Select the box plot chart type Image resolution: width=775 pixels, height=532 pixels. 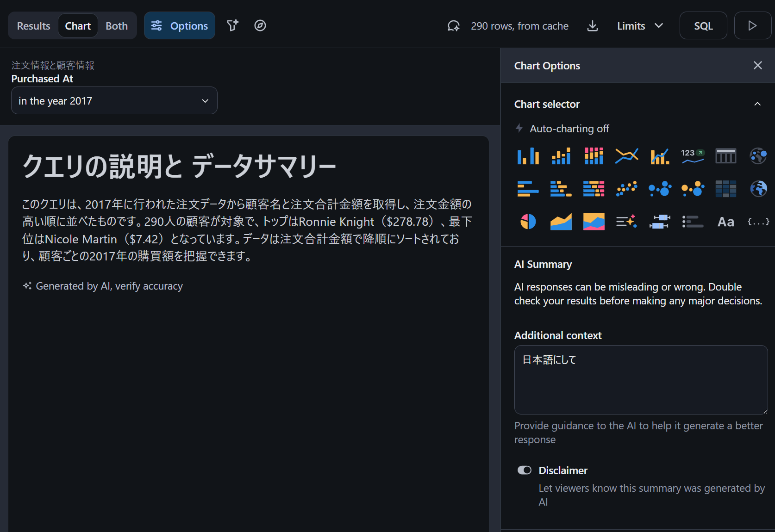click(x=659, y=222)
